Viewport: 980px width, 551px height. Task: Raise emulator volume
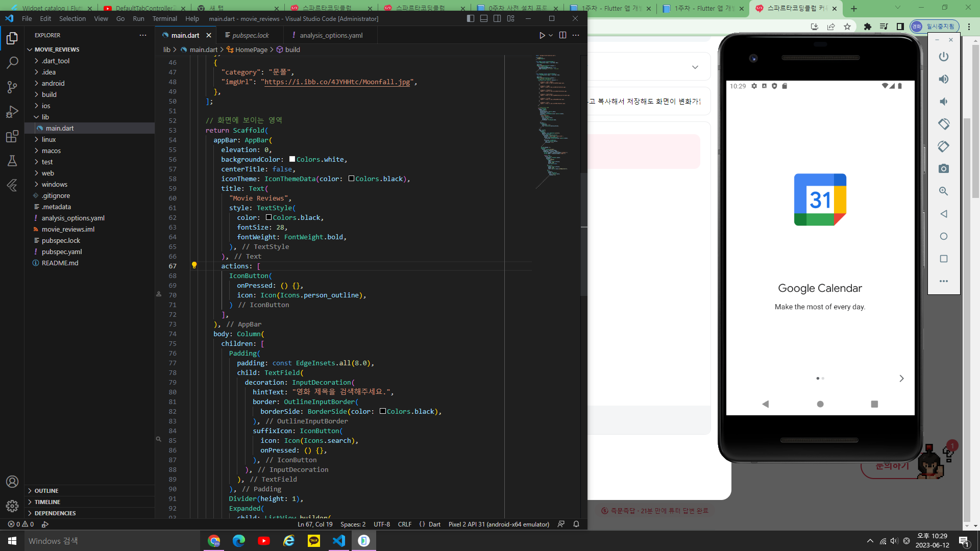click(x=944, y=79)
